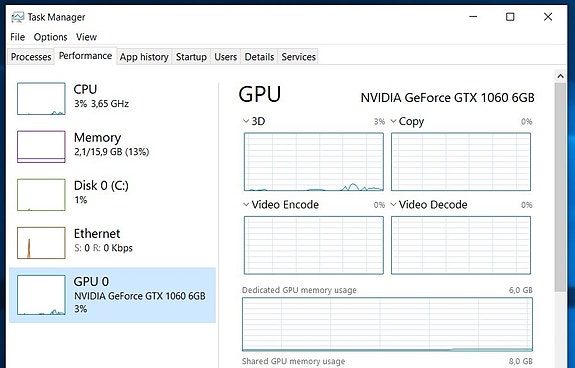Click the Task Manager app icon in title bar
Viewport: 575px width, 368px height.
tap(17, 17)
